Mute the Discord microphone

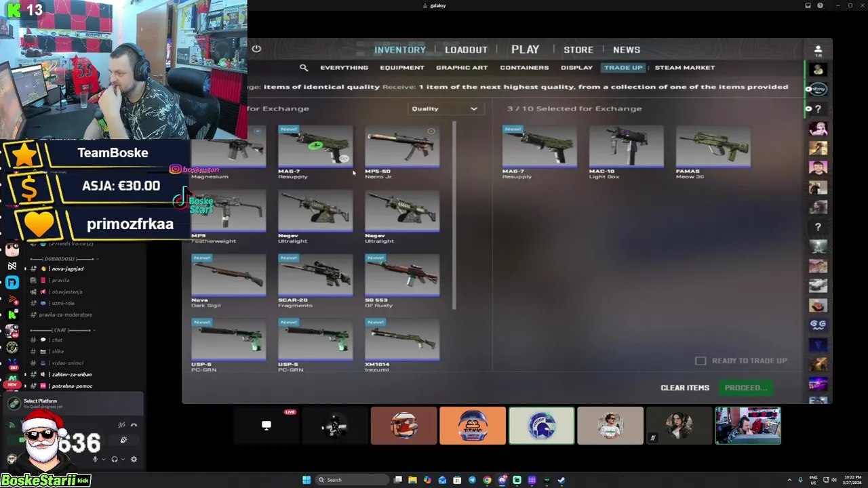click(95, 459)
